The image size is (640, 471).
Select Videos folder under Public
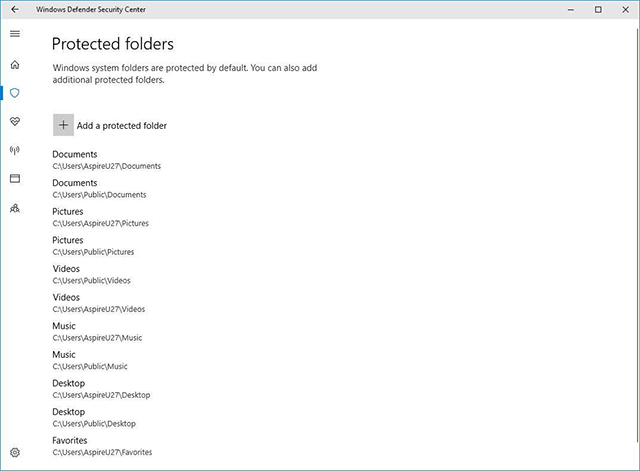pos(91,274)
